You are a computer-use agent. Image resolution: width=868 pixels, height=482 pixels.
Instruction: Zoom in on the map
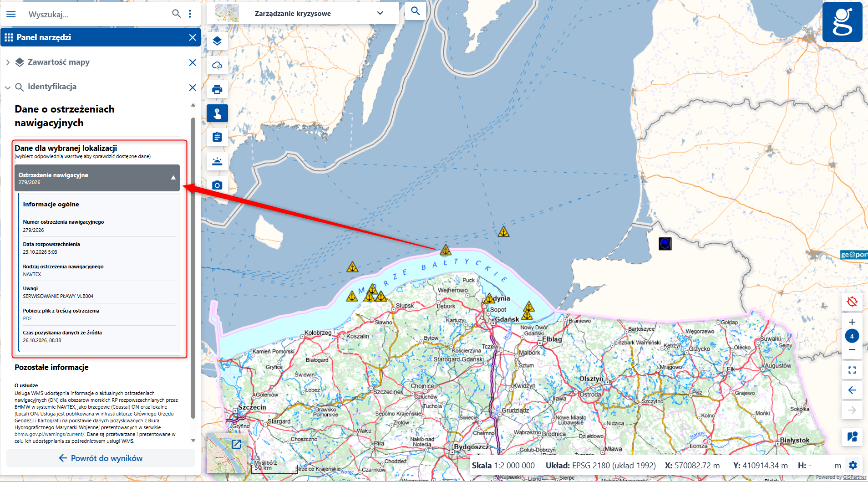coord(852,322)
